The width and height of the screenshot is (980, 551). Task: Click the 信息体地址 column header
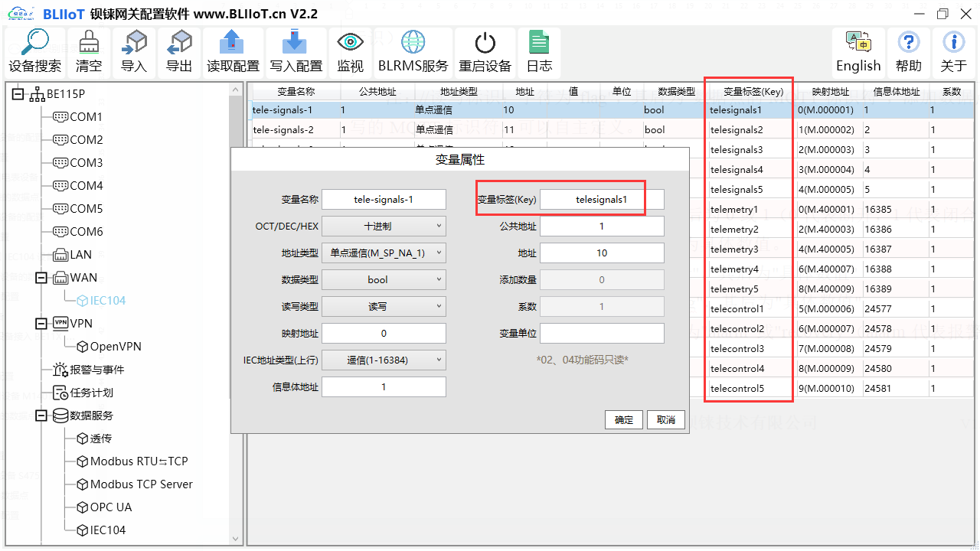click(x=897, y=92)
